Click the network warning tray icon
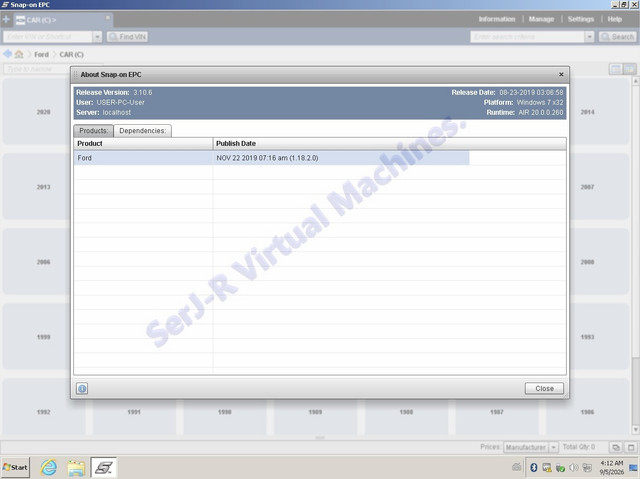 [547, 468]
